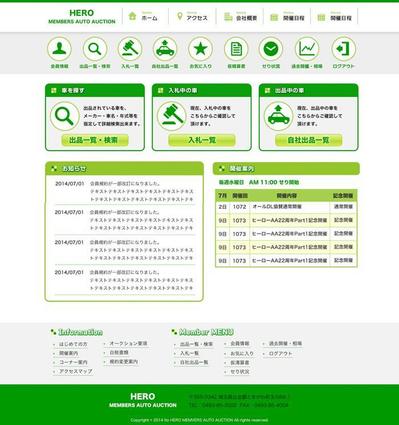The image size is (399, 425).
Task: Click the text AM 11:00 せり開始
Action: [x=274, y=182]
